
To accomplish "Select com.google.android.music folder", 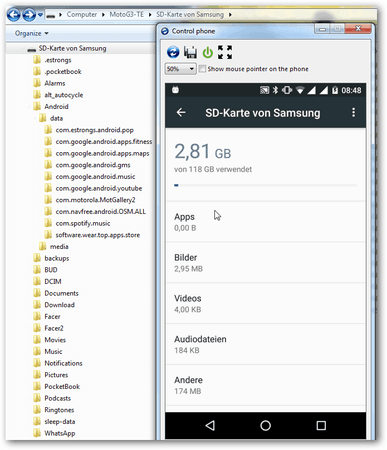I will point(95,177).
